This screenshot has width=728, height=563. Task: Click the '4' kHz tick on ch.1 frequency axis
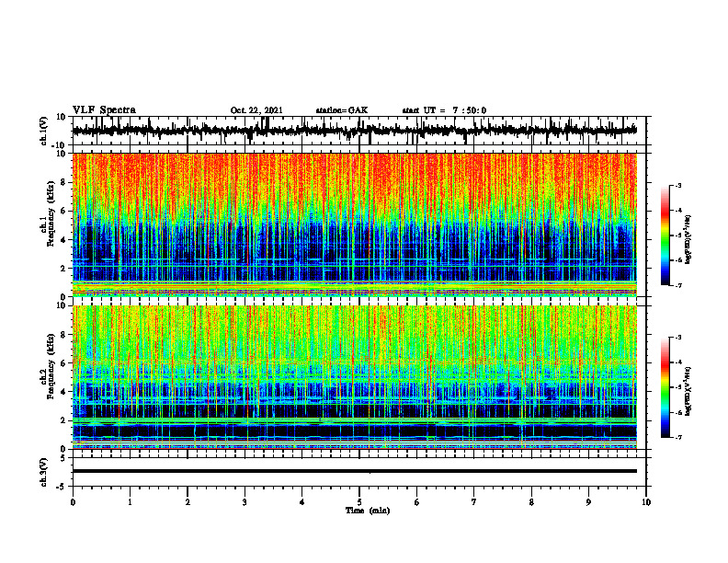(63, 240)
